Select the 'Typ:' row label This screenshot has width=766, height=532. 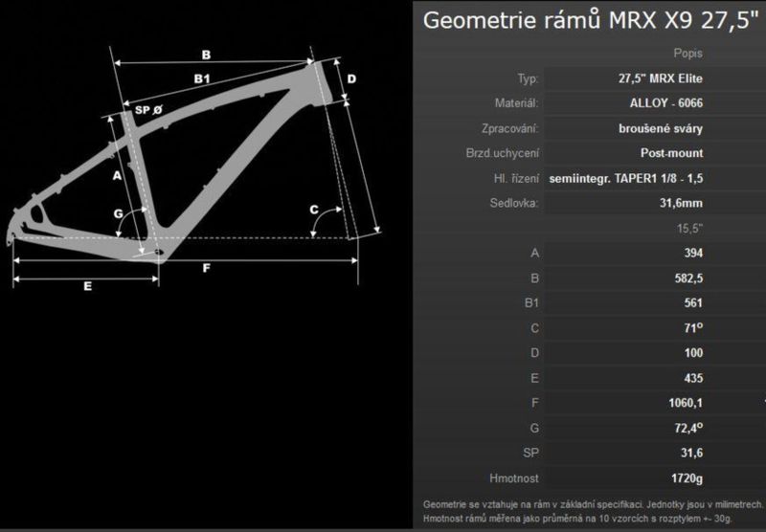[528, 78]
